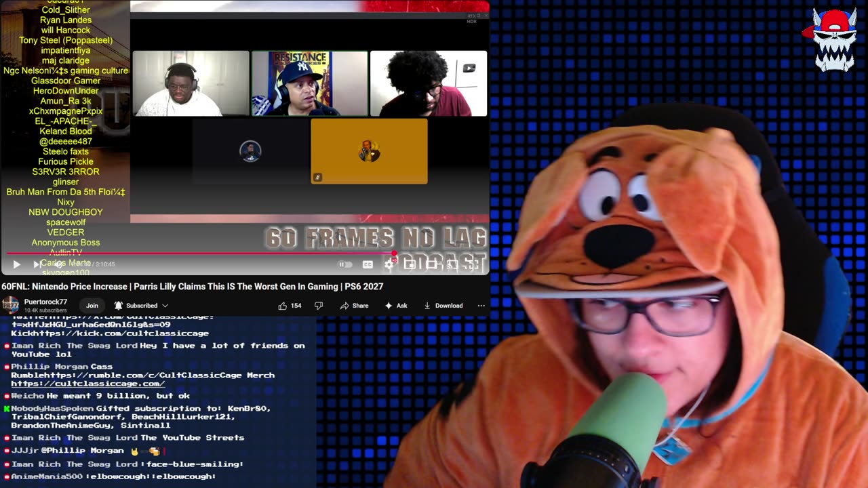Click the YouTube logo icon on third participant tile
This screenshot has height=488, width=868.
pyautogui.click(x=469, y=68)
